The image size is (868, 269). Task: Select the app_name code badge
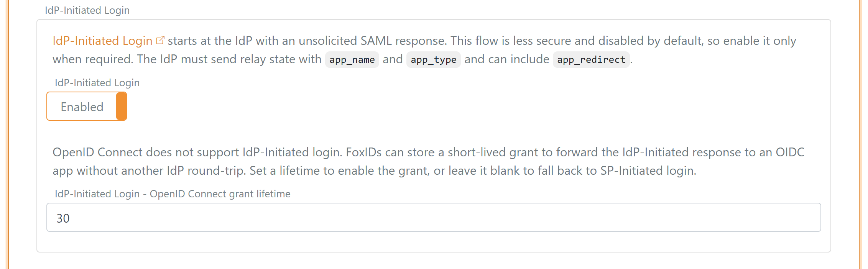tap(351, 59)
